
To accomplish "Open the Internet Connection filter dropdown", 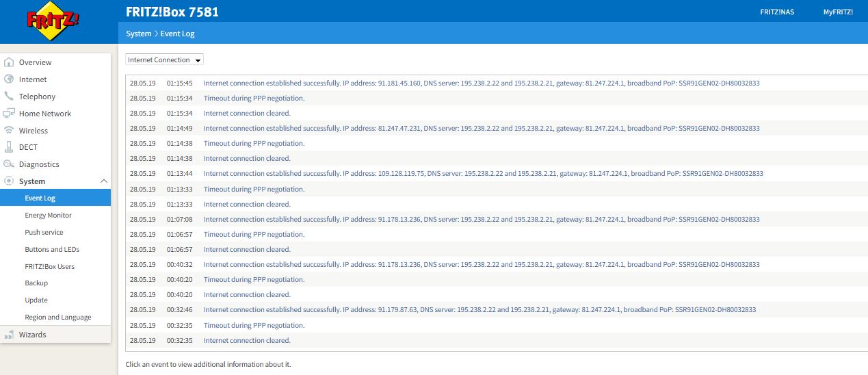I will pyautogui.click(x=164, y=60).
